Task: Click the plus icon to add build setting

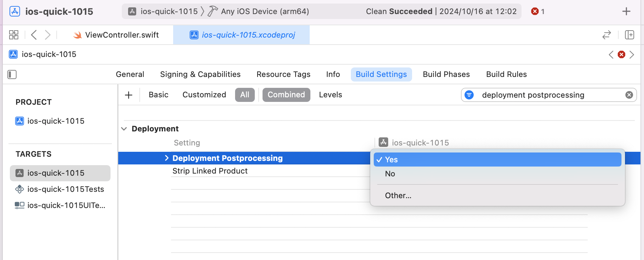Action: tap(129, 95)
